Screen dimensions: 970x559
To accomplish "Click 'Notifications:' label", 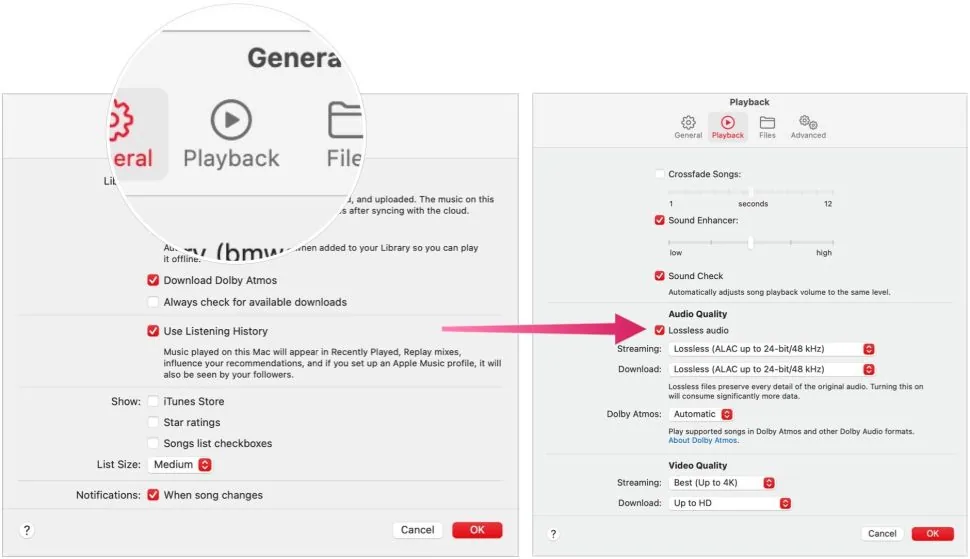I will click(x=108, y=495).
